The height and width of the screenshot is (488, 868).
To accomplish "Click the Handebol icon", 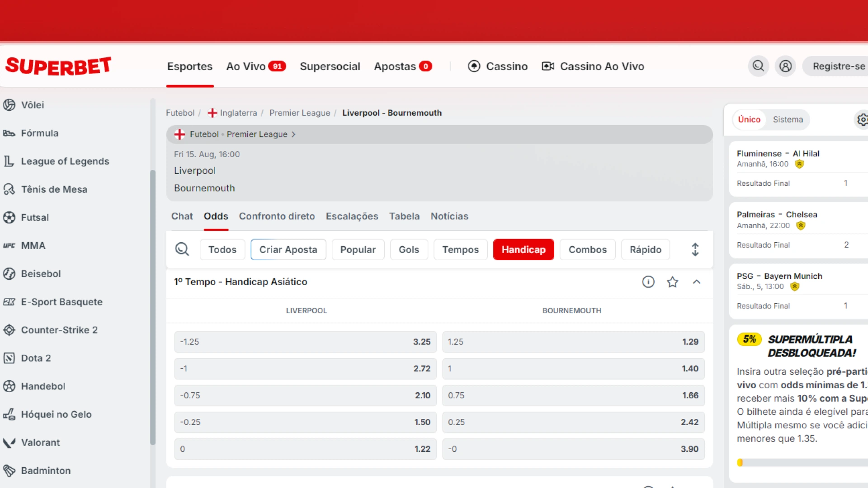I will (9, 386).
